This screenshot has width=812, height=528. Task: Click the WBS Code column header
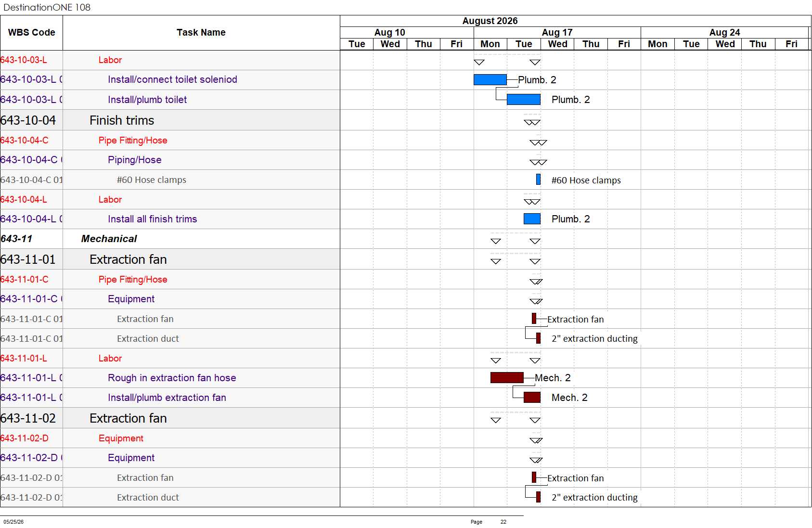pyautogui.click(x=31, y=33)
